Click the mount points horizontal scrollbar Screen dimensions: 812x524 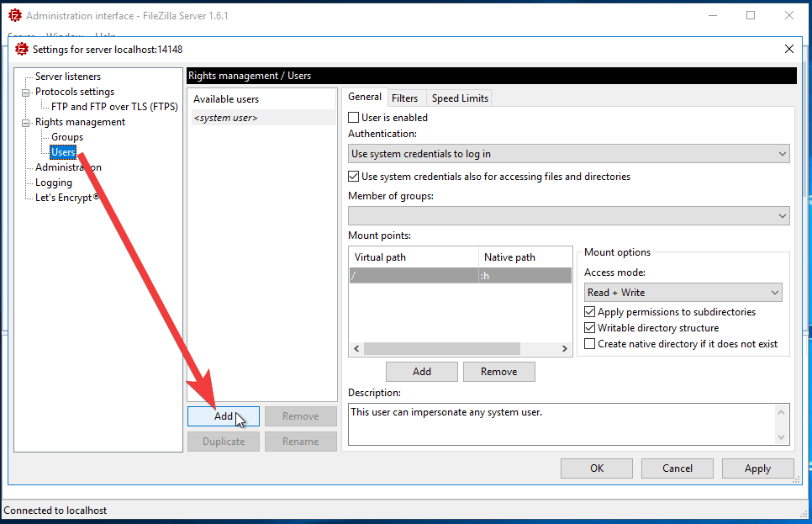click(442, 348)
